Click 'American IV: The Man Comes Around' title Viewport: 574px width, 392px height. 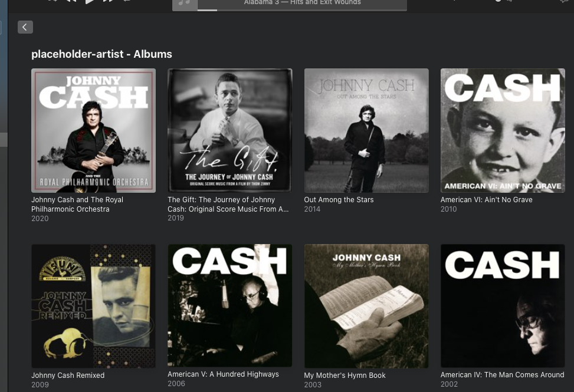tap(502, 374)
